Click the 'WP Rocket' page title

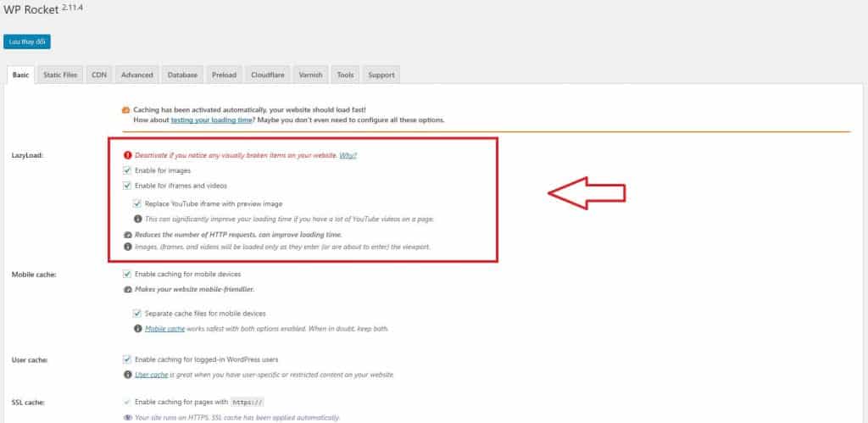(31, 11)
